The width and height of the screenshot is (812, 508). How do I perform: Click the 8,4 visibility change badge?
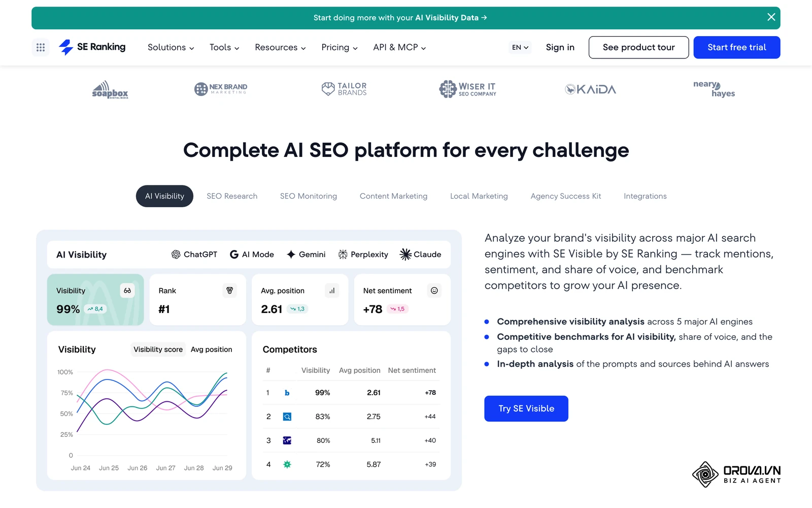[95, 309]
